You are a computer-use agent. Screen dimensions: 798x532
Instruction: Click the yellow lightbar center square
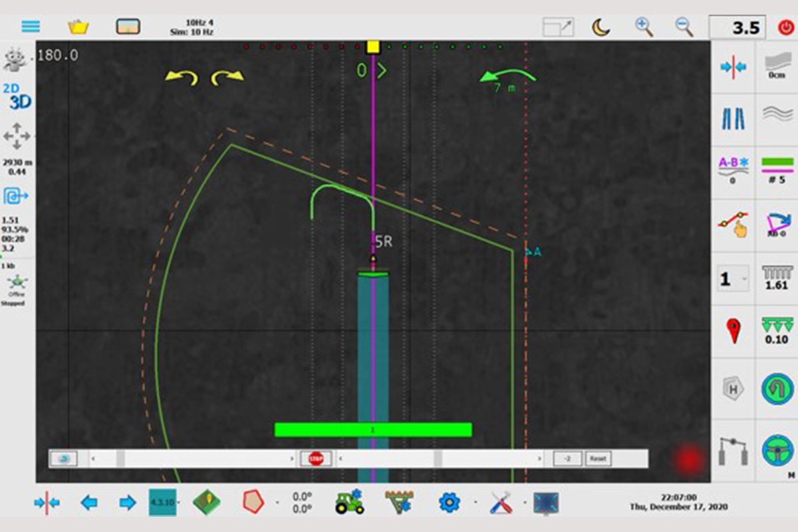point(373,47)
